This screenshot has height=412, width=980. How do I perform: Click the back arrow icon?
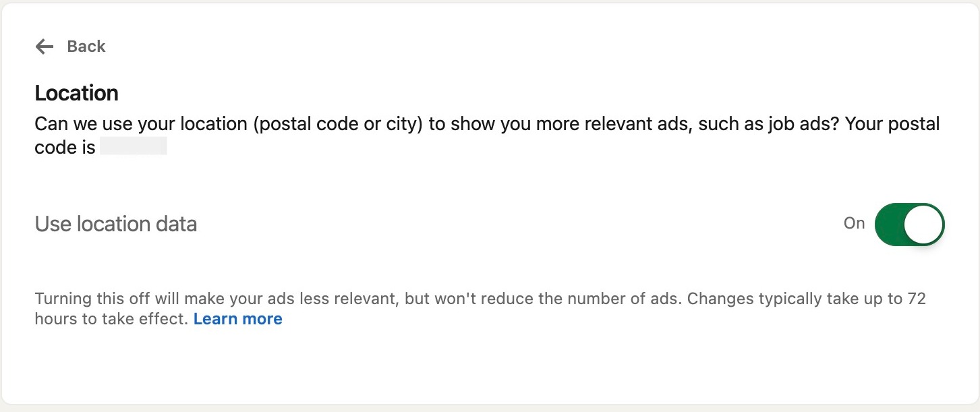coord(45,47)
